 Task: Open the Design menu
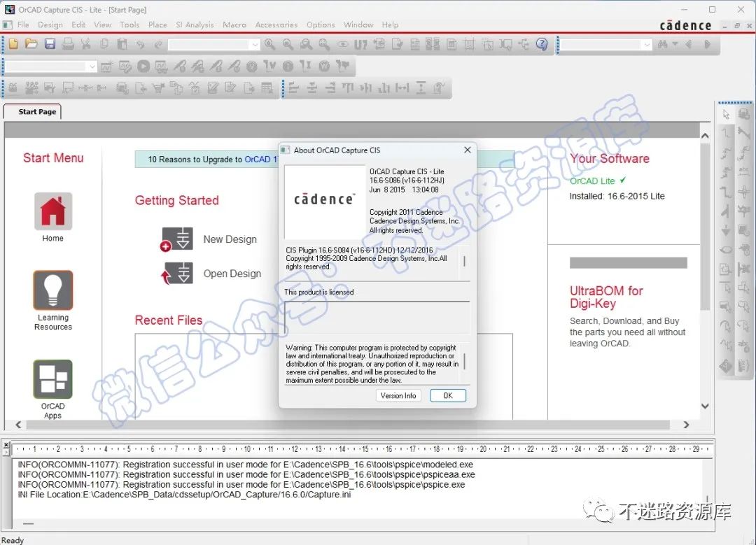pos(50,24)
